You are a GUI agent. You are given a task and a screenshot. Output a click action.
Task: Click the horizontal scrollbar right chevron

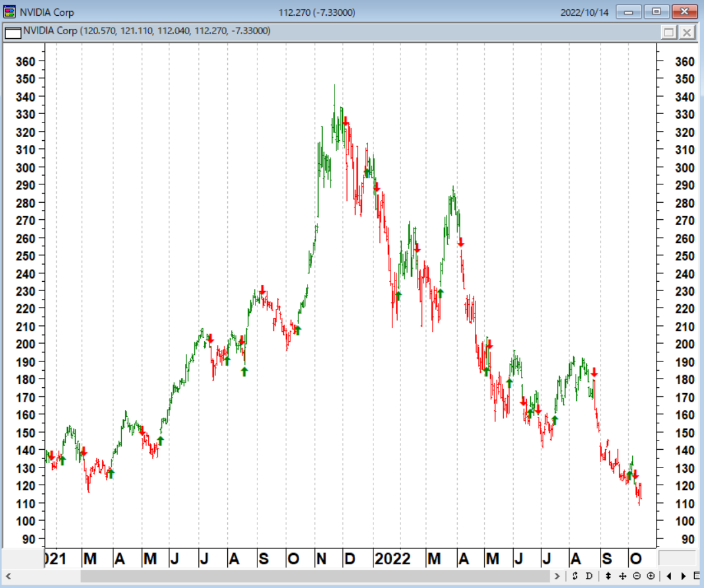[x=557, y=576]
